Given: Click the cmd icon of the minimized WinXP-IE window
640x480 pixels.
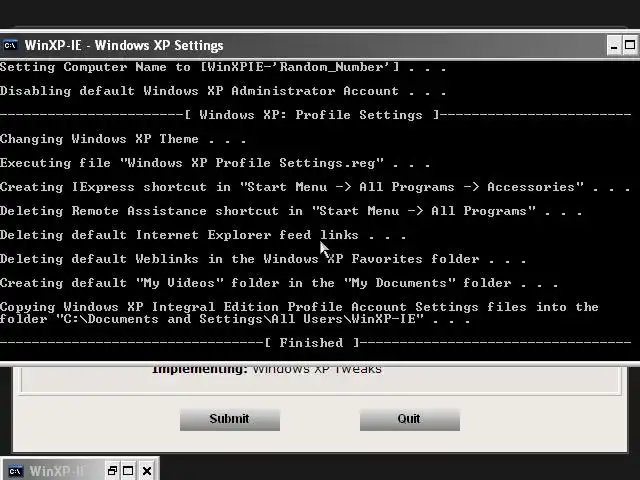Looking at the screenshot, I should click(16, 471).
